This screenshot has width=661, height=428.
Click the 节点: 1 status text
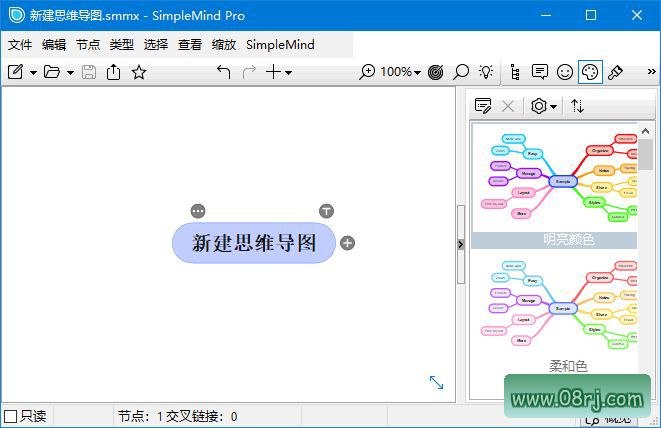coord(140,417)
